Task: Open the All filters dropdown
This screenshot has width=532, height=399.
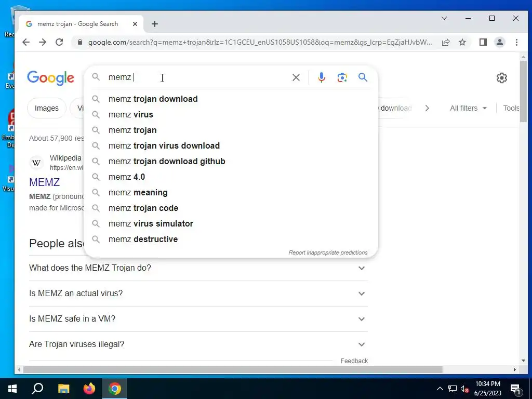Action: click(468, 108)
